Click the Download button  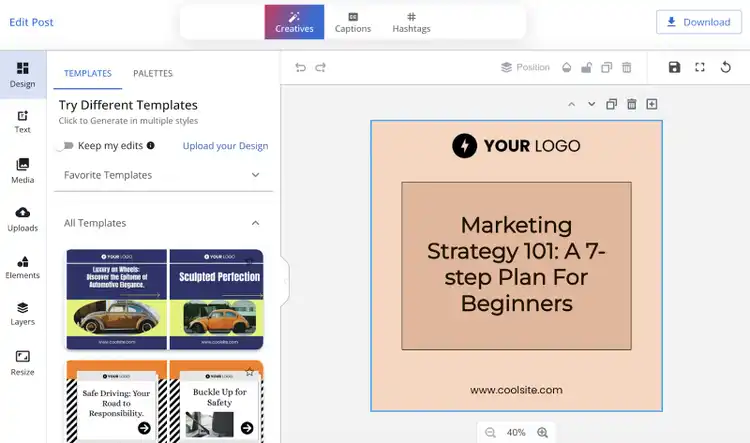pyautogui.click(x=699, y=22)
